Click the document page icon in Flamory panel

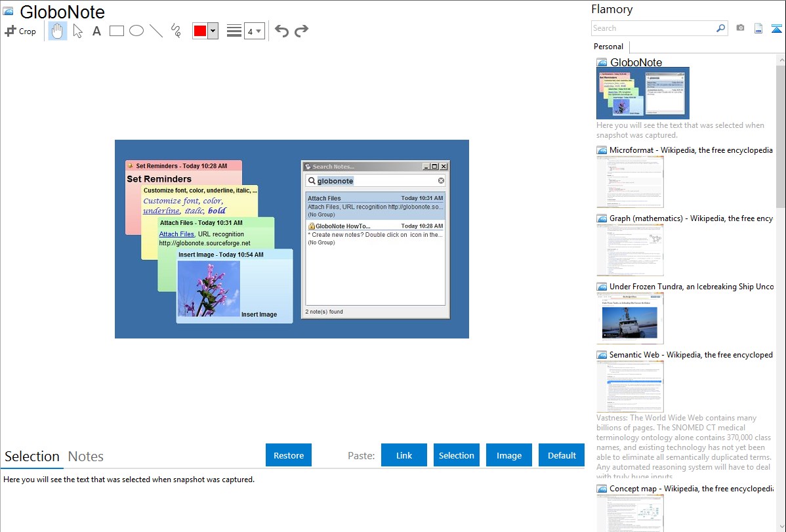pyautogui.click(x=758, y=28)
